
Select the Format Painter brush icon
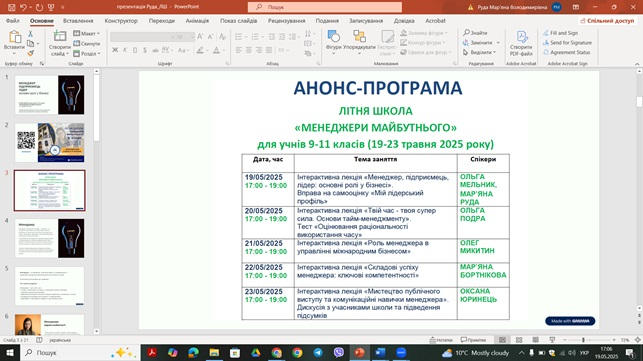tap(30, 53)
